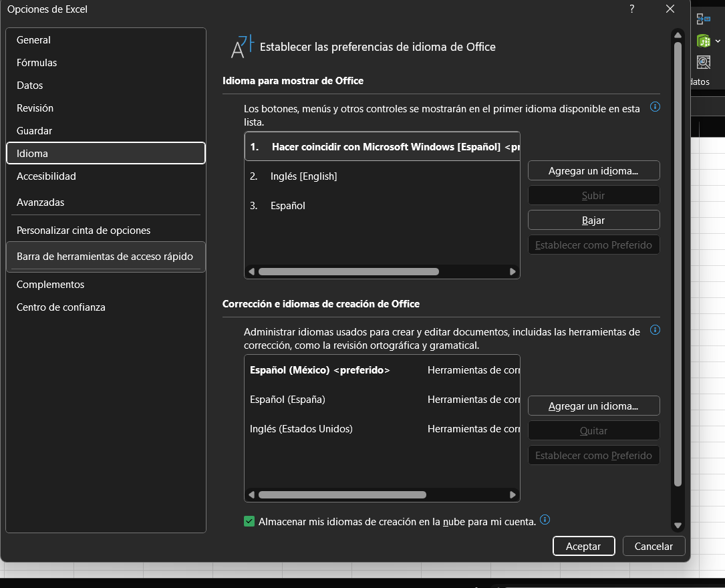Select Español (España) in proofing languages list
The image size is (725, 588).
click(x=287, y=400)
